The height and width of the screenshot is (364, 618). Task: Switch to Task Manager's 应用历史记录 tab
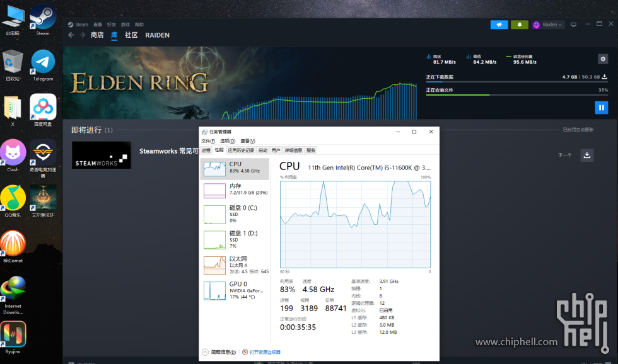(241, 151)
